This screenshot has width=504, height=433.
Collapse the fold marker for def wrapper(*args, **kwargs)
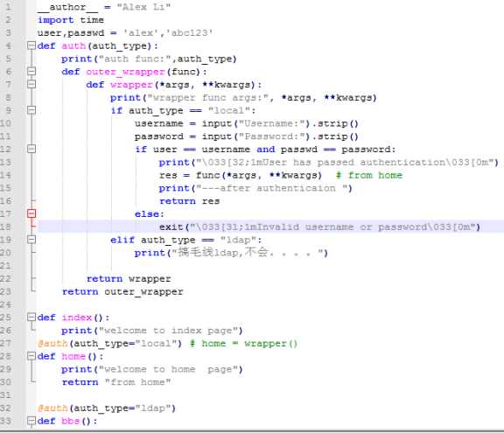coord(31,84)
